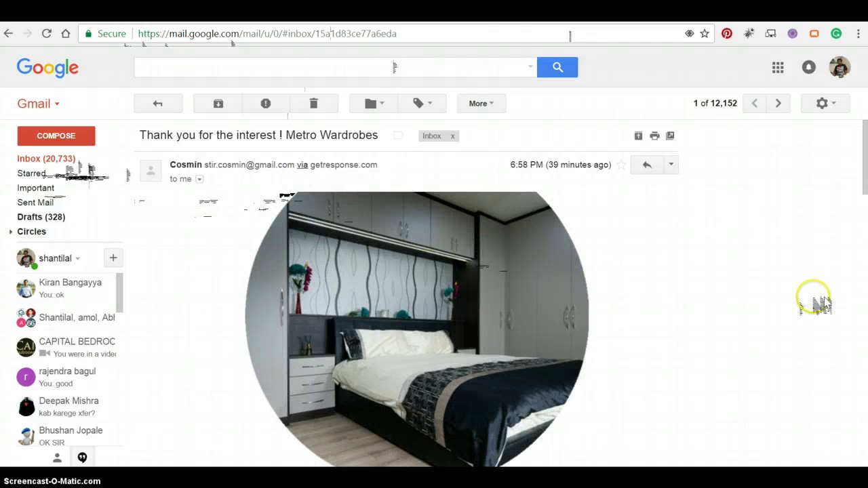Click the COMPOSE button
The height and width of the screenshot is (488, 868).
pos(56,136)
